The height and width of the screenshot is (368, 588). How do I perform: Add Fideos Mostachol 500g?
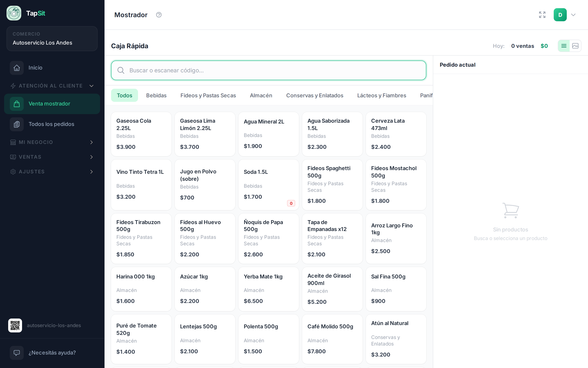(396, 185)
